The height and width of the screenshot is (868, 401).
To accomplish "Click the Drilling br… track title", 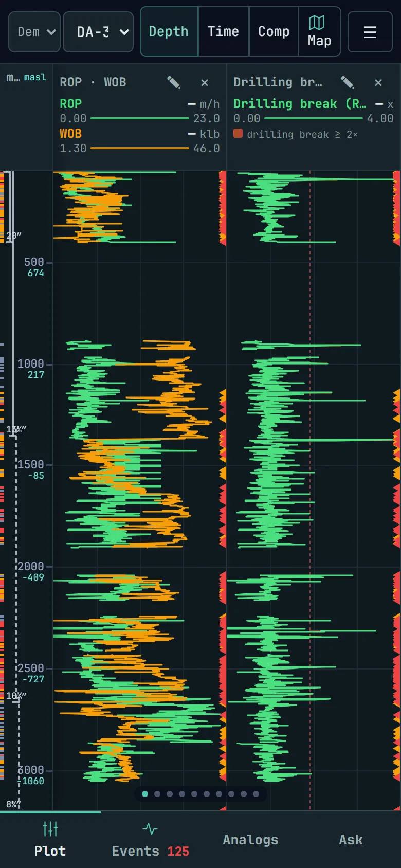I will click(x=278, y=82).
